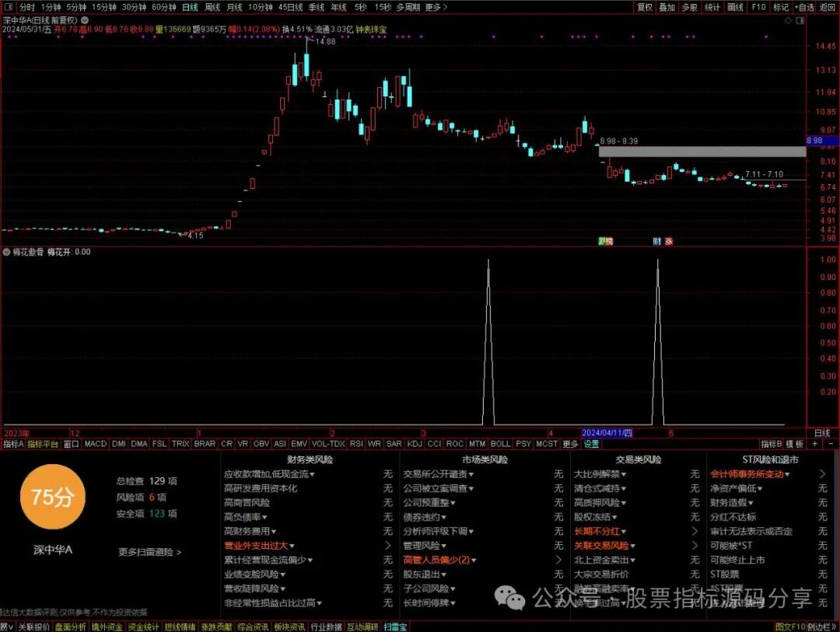Screen dimensions: 840x632
Task: Click the orange 75分 score badge
Action: (x=52, y=497)
